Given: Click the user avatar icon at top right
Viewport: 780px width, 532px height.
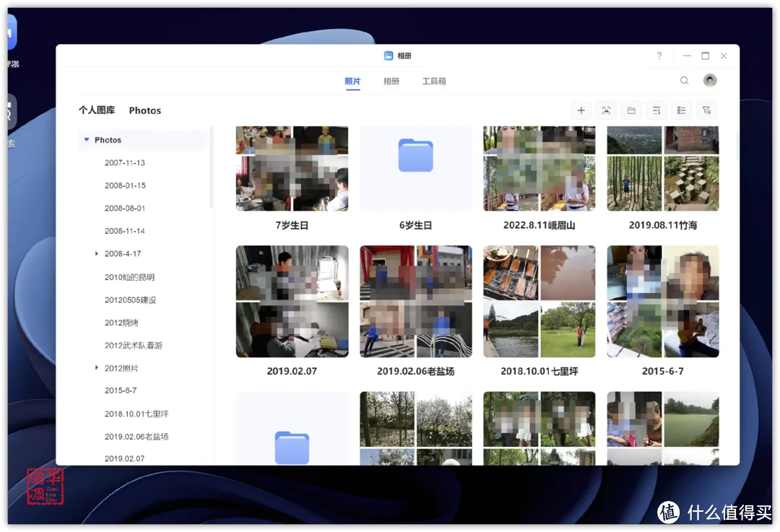Looking at the screenshot, I should tap(710, 80).
